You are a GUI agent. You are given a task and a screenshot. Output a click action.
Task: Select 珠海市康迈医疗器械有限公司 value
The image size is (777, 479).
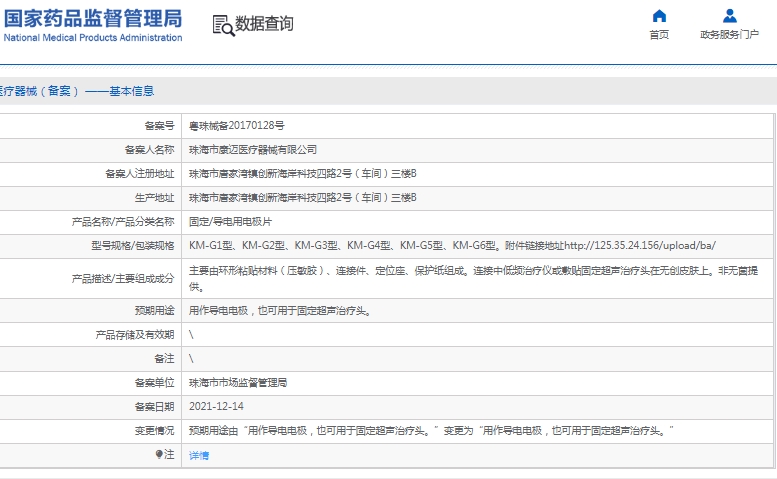(253, 150)
